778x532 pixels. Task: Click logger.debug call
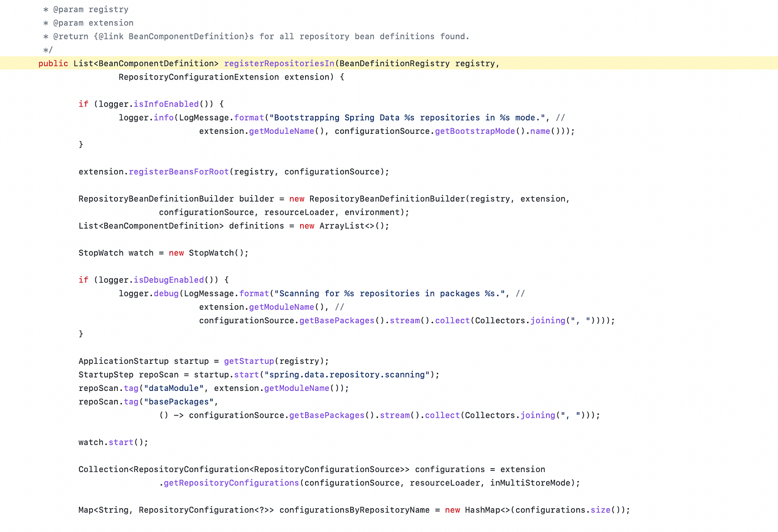pyautogui.click(x=149, y=294)
